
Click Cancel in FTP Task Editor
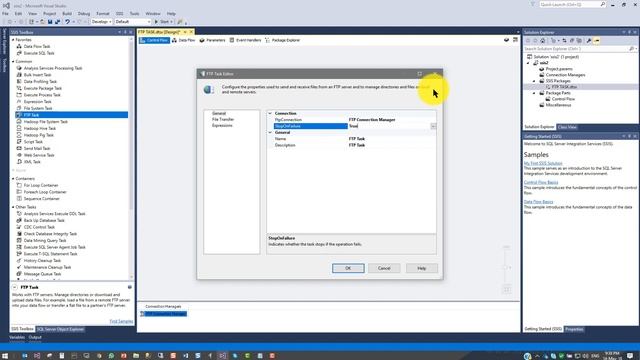[x=384, y=268]
